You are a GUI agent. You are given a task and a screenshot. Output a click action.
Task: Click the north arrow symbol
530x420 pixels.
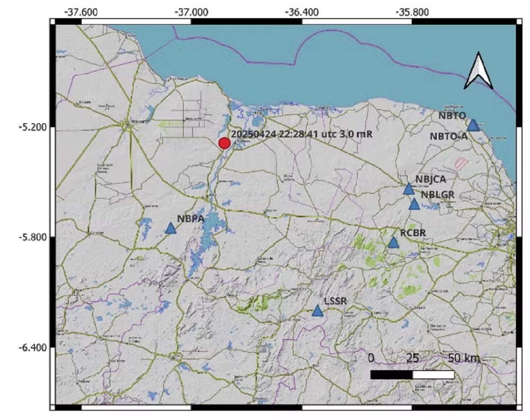[479, 71]
